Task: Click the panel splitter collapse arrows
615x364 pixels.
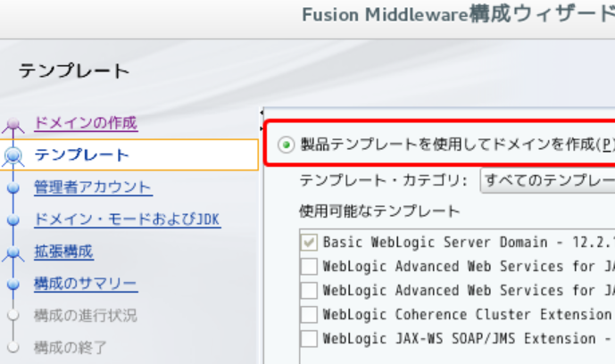Action: 262,120
